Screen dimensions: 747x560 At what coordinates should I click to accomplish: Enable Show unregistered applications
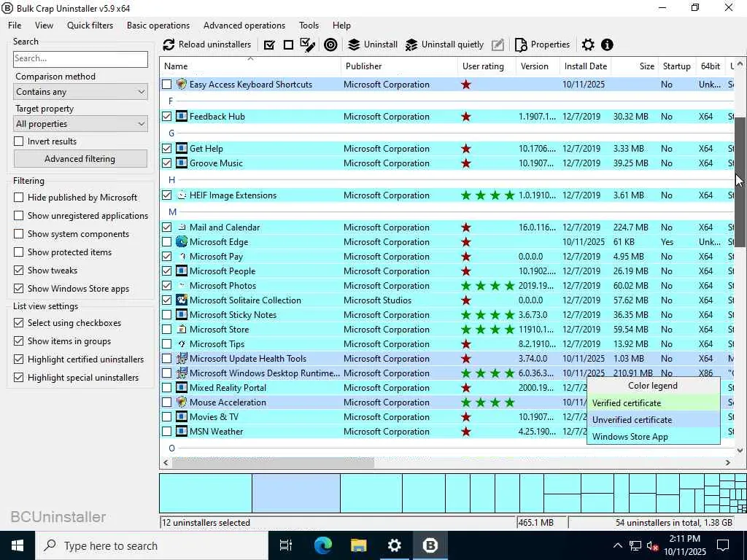pyautogui.click(x=18, y=216)
